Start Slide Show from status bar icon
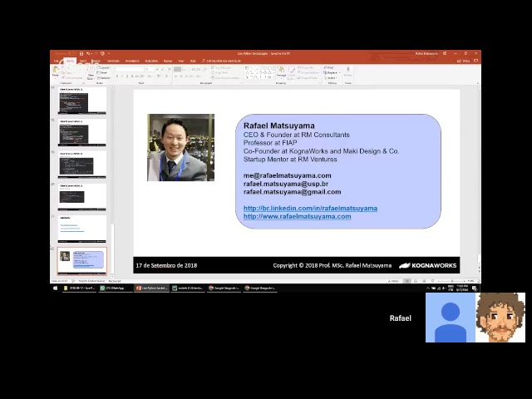Screen dimensions: 532x399 [432, 281]
